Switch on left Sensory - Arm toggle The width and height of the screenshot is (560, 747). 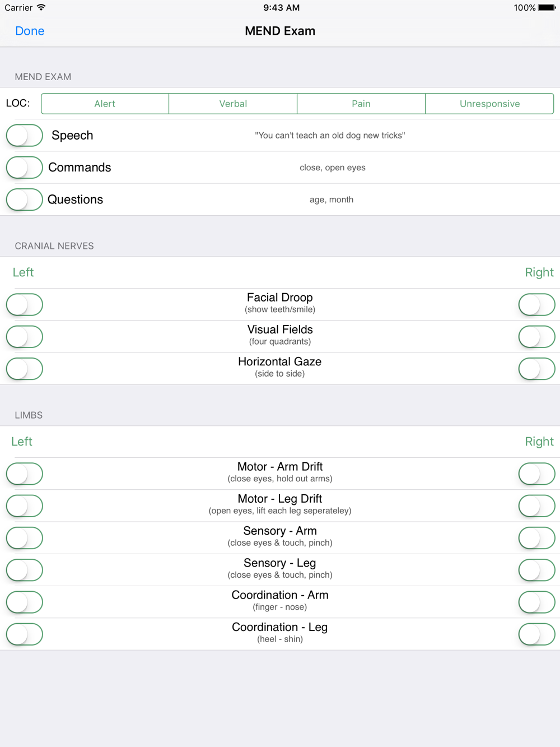click(25, 538)
